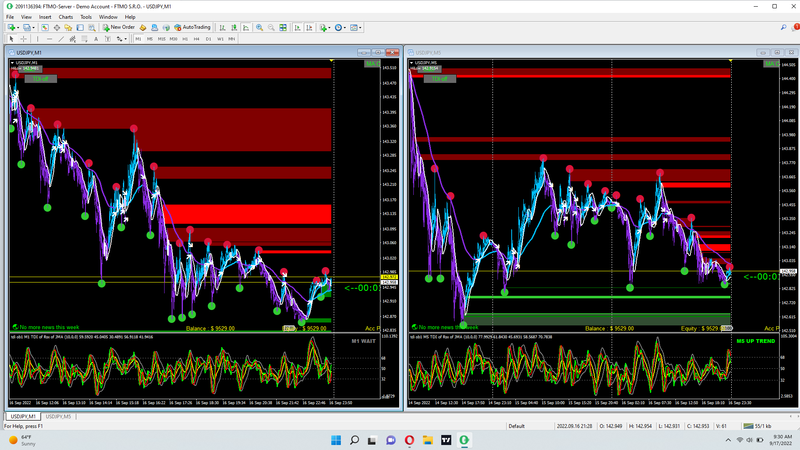Switch to the USDJPY,M5 chart tab

(x=58, y=416)
